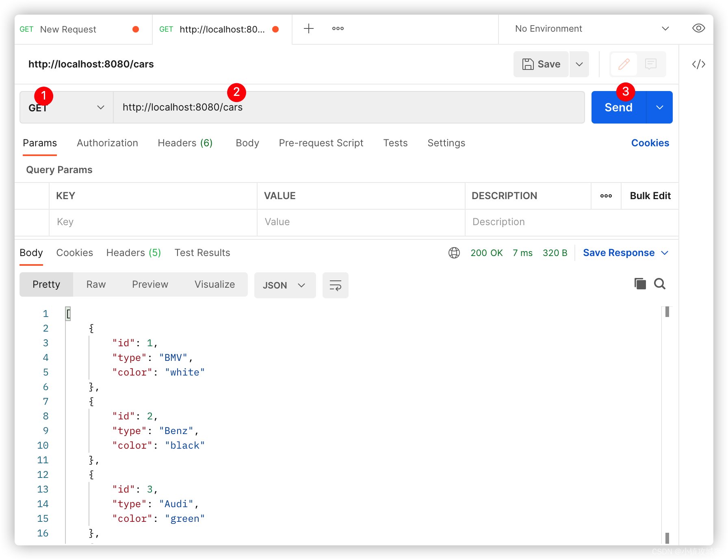Open the response Headers (5) tab
This screenshot has height=560, width=728.
pos(134,253)
